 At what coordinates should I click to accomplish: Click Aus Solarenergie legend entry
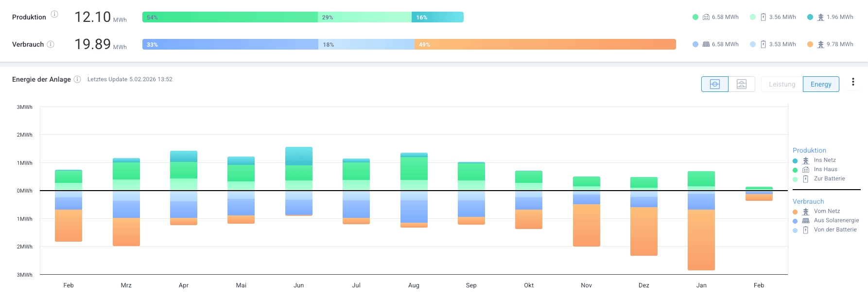click(x=836, y=220)
